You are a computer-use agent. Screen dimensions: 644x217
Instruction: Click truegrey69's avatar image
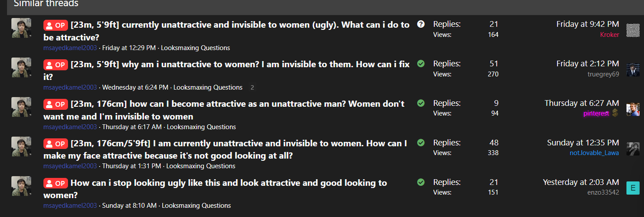pos(633,69)
